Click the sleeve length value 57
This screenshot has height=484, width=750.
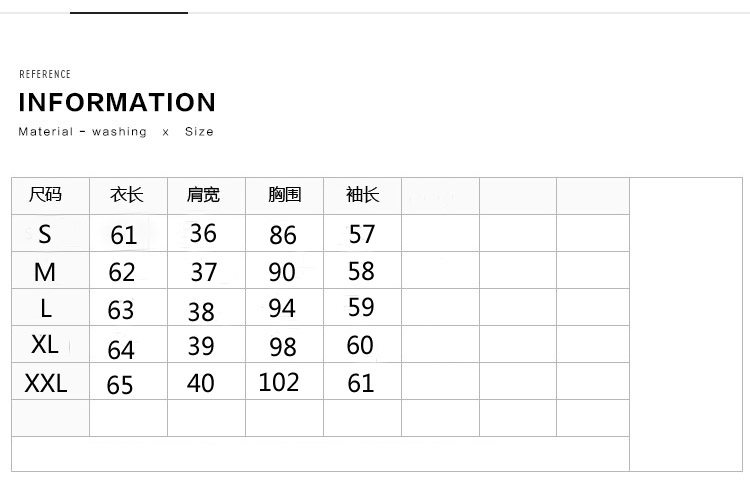coord(362,234)
